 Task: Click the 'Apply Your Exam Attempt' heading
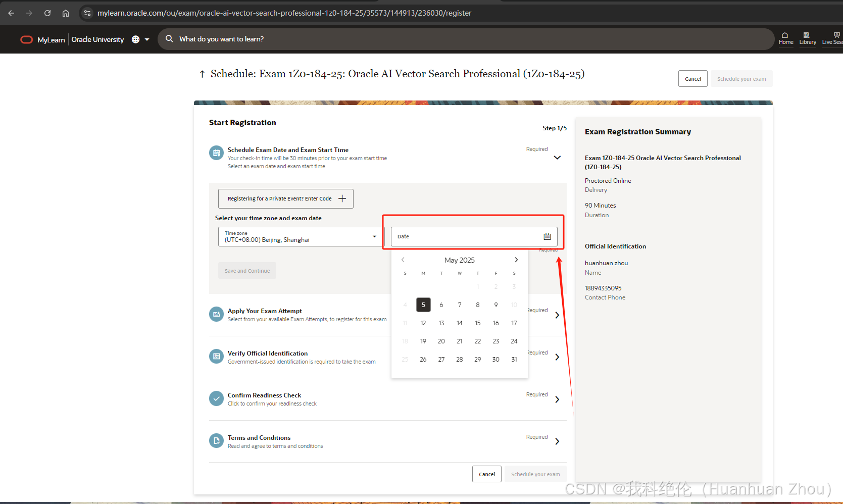pyautogui.click(x=265, y=311)
